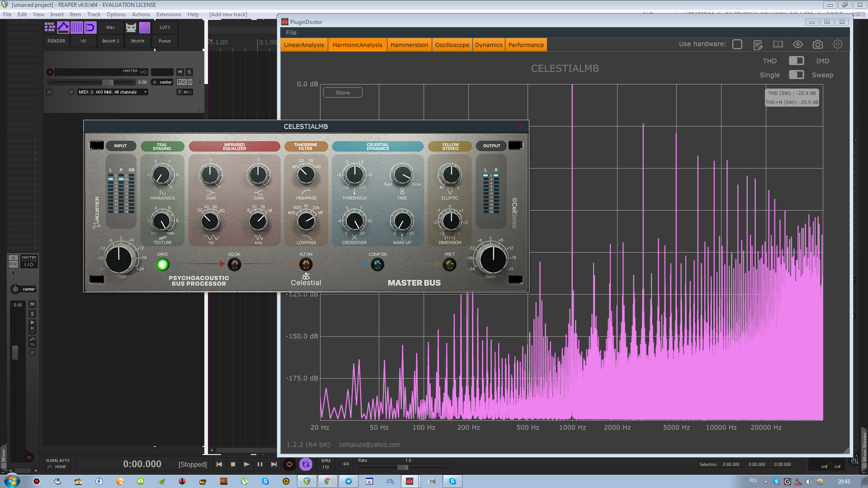Show hidden system tray icons arrow
Screen dimensions: 868x488
coord(765,482)
